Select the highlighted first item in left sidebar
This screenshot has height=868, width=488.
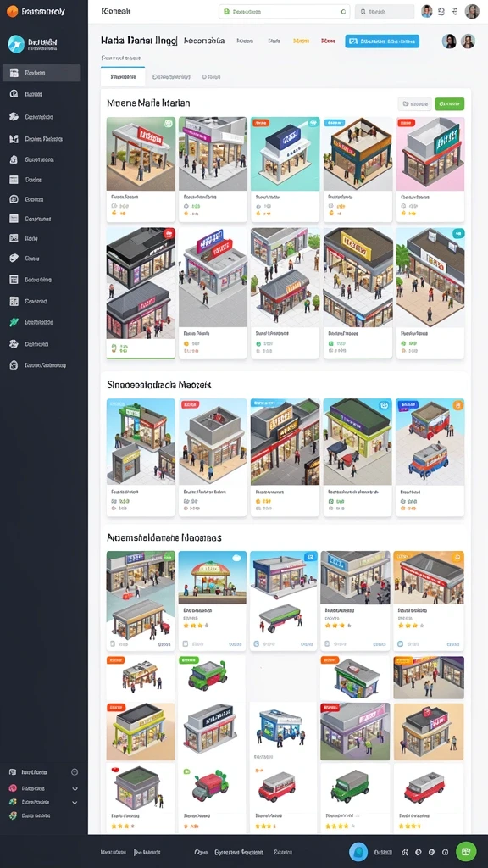pyautogui.click(x=42, y=73)
